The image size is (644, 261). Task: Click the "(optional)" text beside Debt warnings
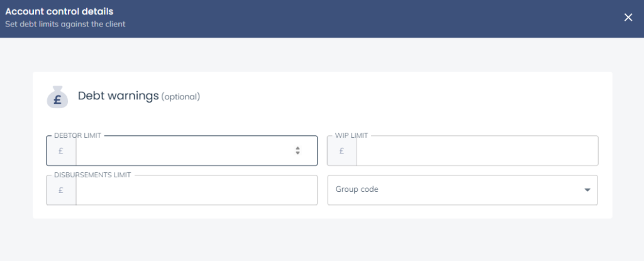180,97
